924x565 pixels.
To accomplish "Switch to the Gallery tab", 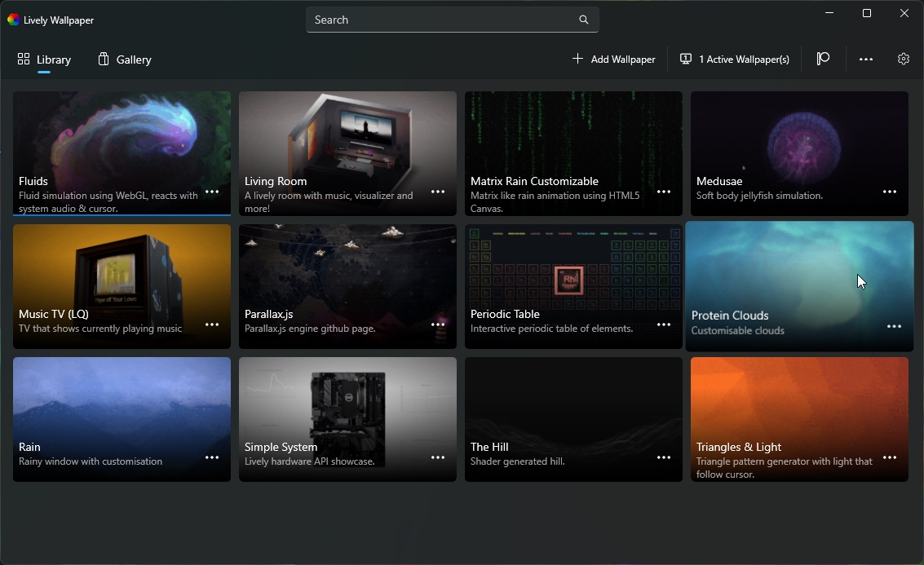I will (124, 59).
